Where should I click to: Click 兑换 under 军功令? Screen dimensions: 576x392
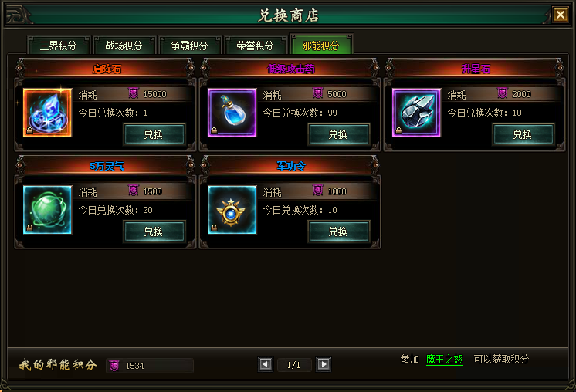click(x=338, y=231)
